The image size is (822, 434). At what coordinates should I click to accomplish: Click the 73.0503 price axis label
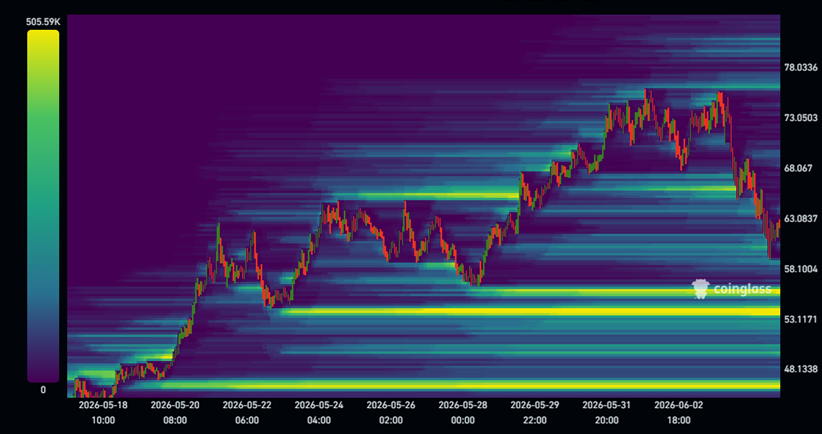801,117
